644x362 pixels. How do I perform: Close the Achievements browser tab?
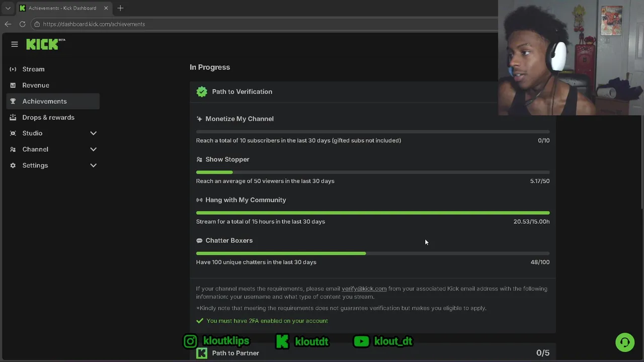(x=106, y=8)
